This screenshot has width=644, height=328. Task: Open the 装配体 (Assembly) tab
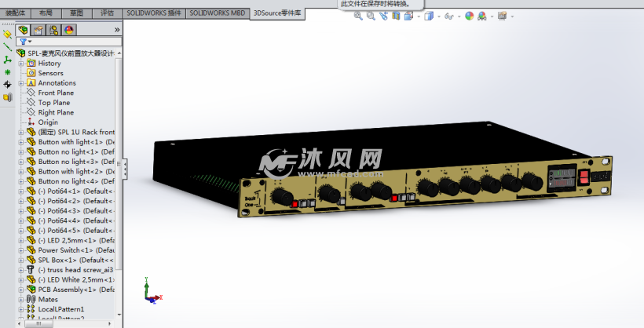15,13
